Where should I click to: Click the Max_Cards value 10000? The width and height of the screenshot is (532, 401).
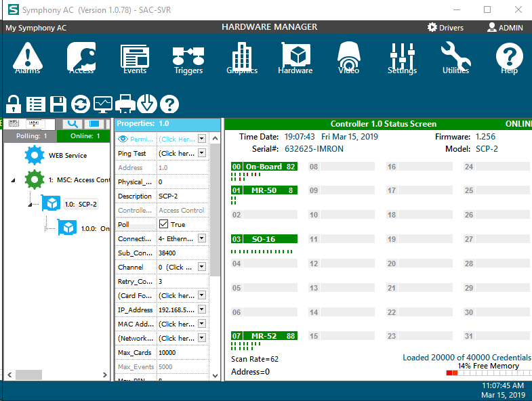(182, 353)
